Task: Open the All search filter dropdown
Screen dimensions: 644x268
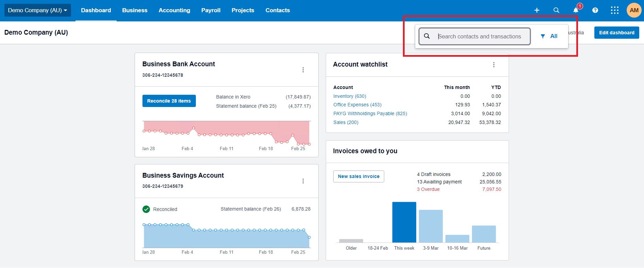Action: [x=549, y=36]
